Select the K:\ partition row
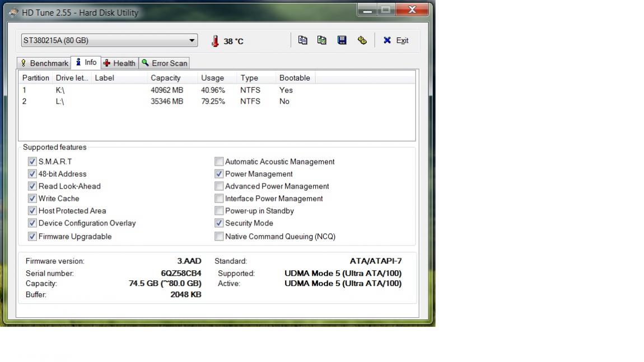 tap(217, 90)
